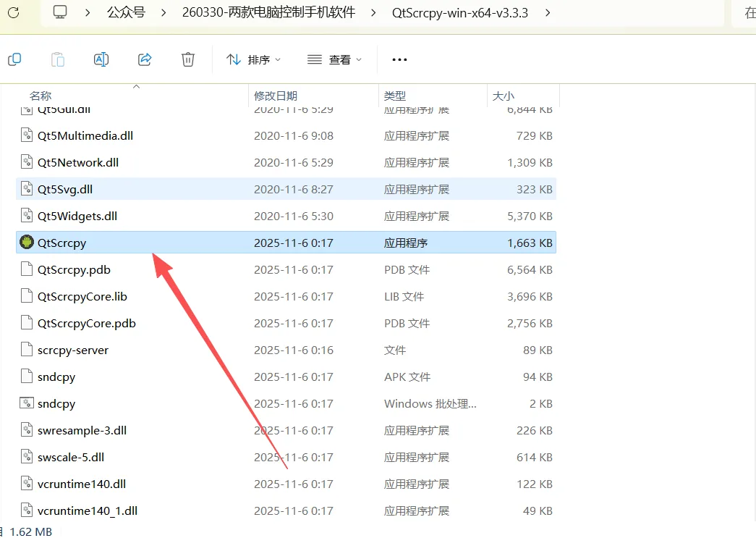Click the 2020-11-6 9:08 date cell
756x538 pixels.
tap(294, 135)
